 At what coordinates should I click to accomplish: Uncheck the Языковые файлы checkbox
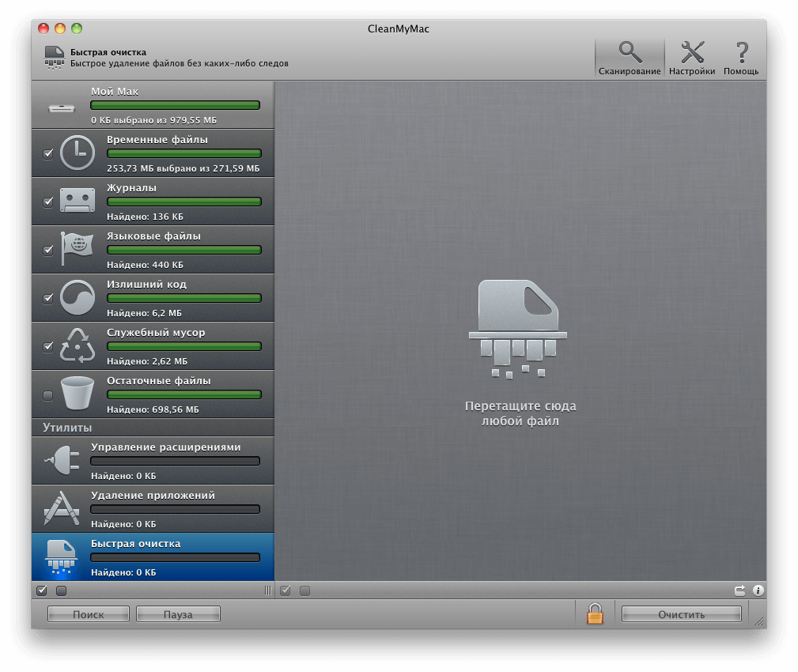[47, 250]
